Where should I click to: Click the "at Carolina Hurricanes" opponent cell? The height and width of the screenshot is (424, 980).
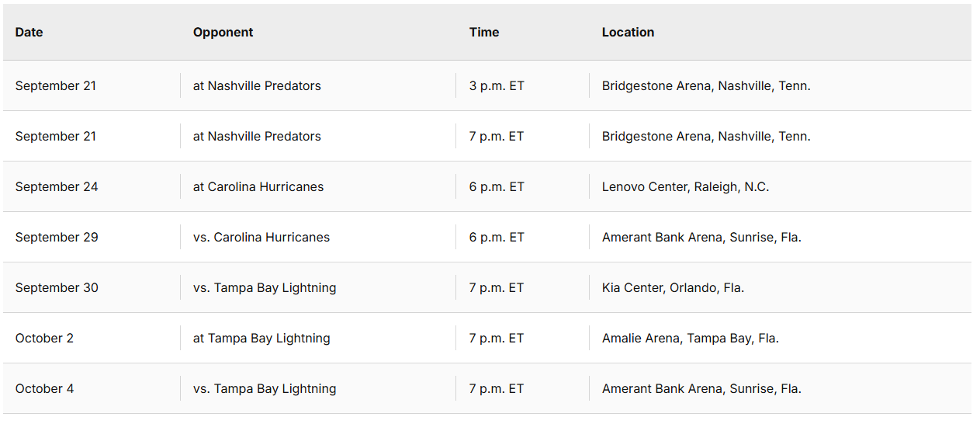pyautogui.click(x=258, y=187)
